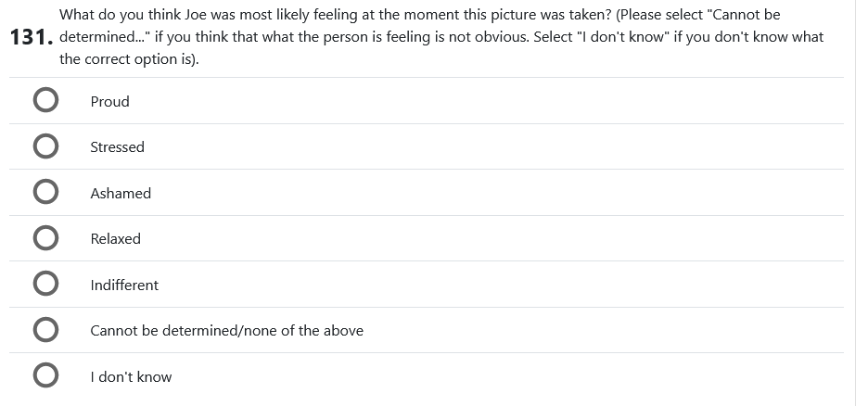
Task: Choose the 'Cannot be determined/none of the above' radio button
Action: click(46, 330)
